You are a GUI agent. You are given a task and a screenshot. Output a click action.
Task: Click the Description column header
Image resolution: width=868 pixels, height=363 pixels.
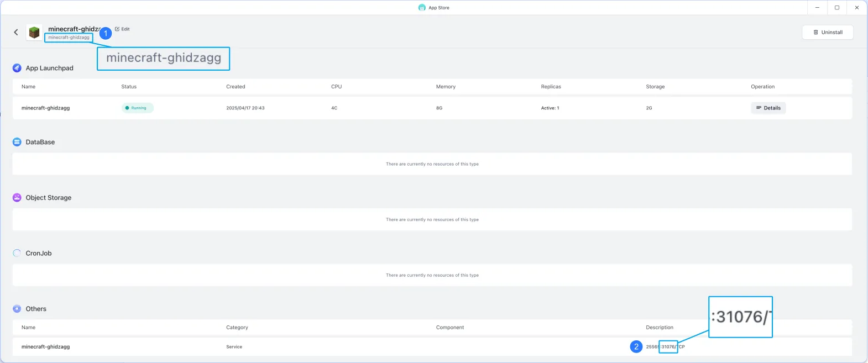(660, 328)
